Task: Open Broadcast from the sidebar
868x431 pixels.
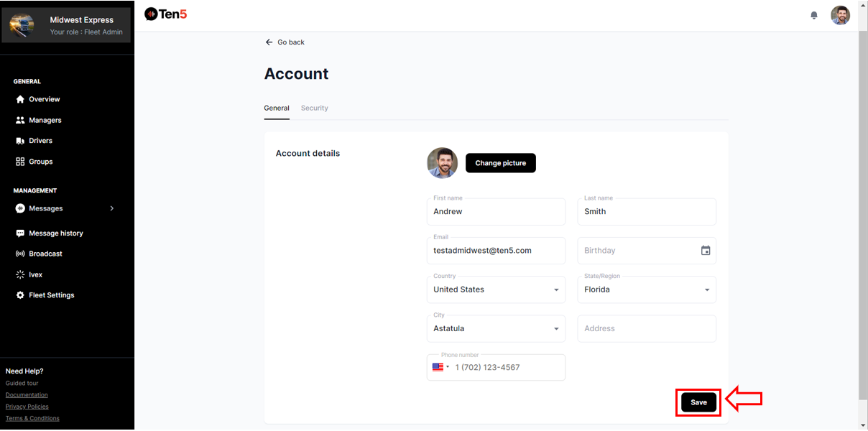Action: point(45,254)
